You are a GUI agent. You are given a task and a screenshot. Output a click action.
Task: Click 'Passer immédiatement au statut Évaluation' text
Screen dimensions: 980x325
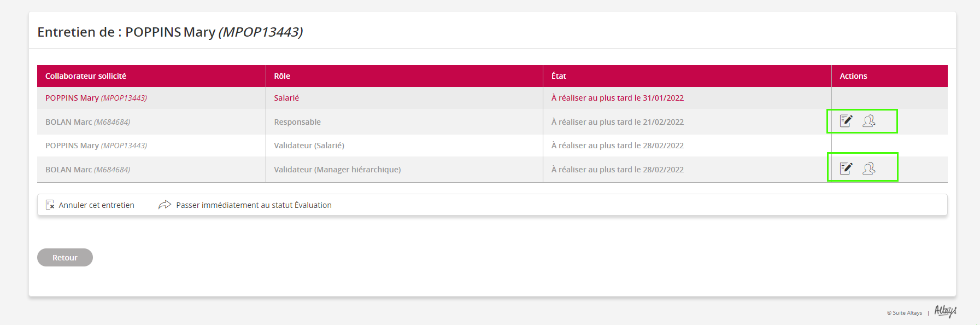coord(254,205)
